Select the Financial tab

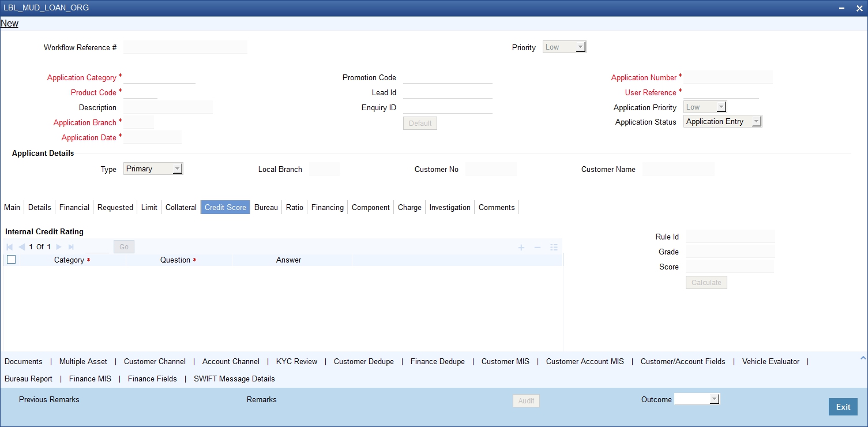click(x=74, y=207)
